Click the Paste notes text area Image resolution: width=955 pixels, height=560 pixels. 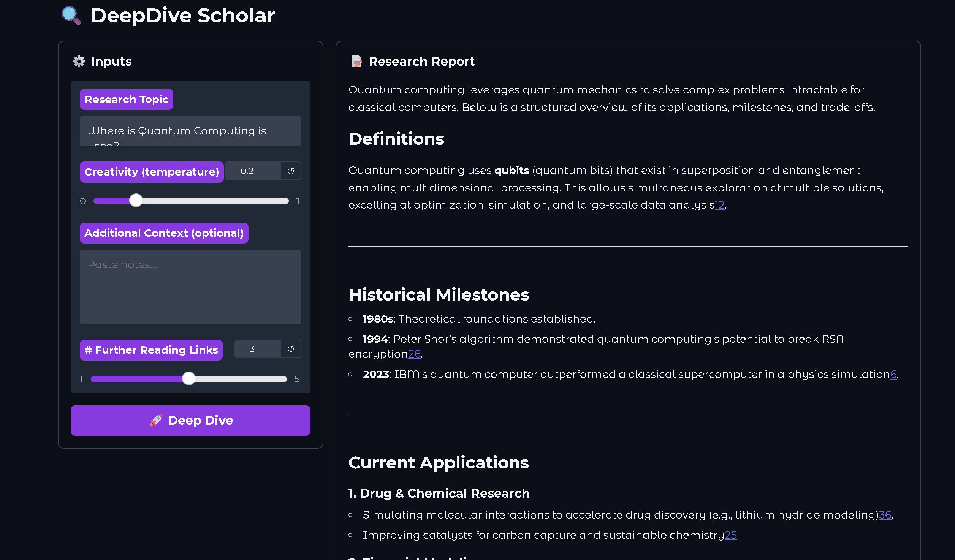click(x=190, y=287)
